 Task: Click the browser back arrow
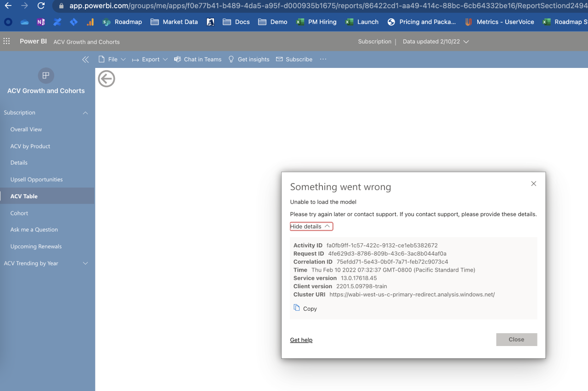(x=8, y=6)
